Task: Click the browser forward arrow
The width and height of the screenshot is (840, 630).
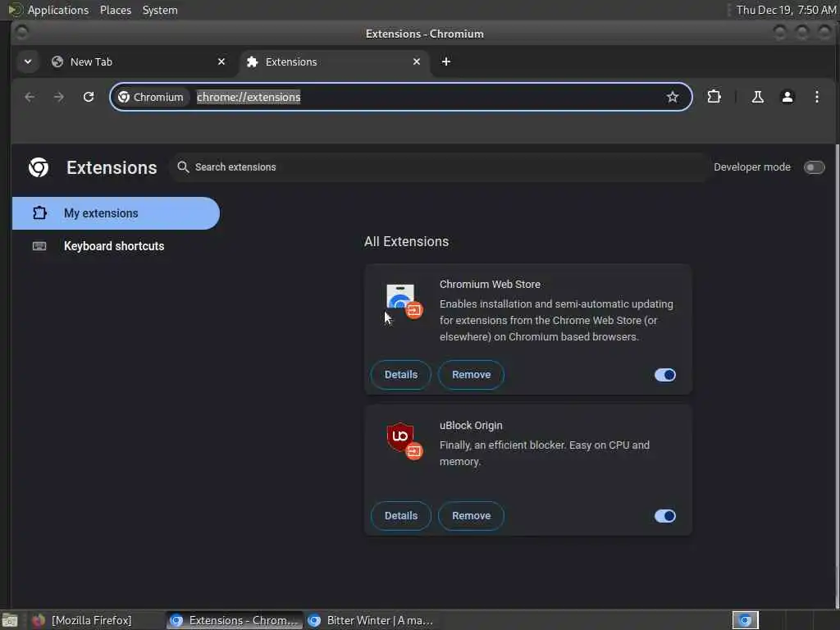Action: click(x=59, y=97)
